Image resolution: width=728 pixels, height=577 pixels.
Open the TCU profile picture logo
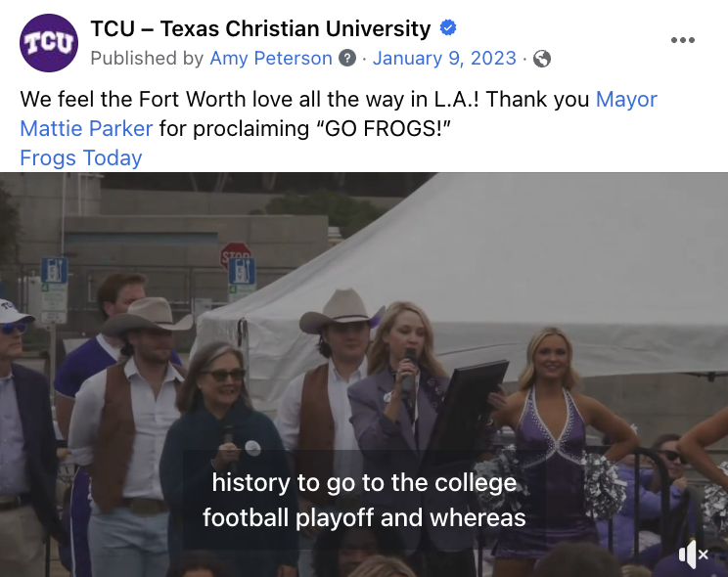[x=48, y=43]
